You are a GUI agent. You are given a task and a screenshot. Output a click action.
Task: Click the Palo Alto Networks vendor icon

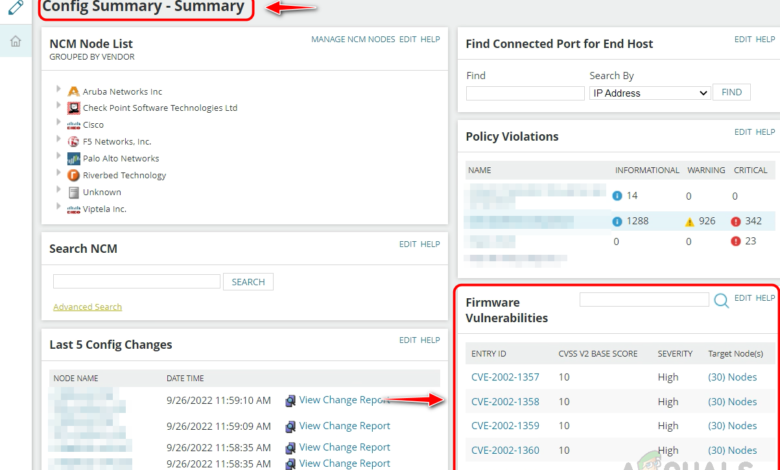tap(73, 158)
